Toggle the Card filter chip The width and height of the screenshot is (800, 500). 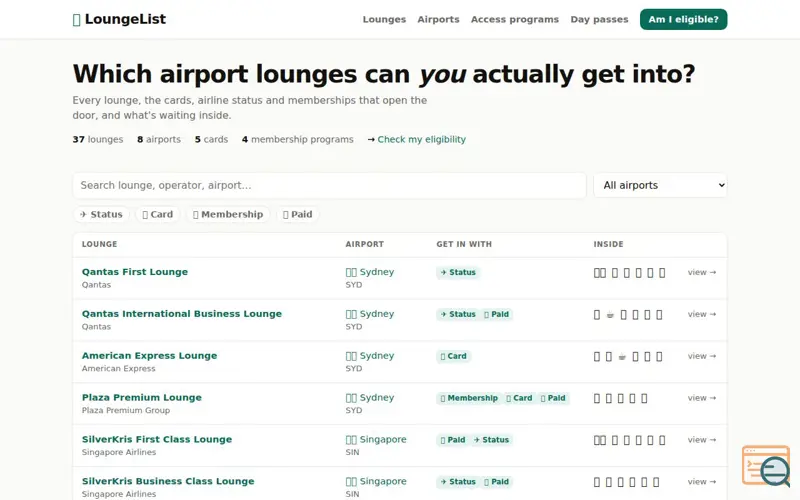[158, 214]
